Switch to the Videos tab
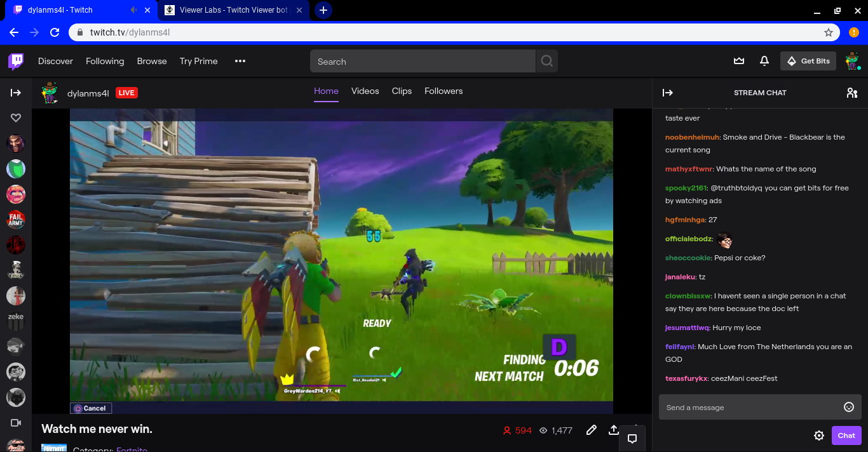Screen dimensions: 868x452 click(x=365, y=91)
